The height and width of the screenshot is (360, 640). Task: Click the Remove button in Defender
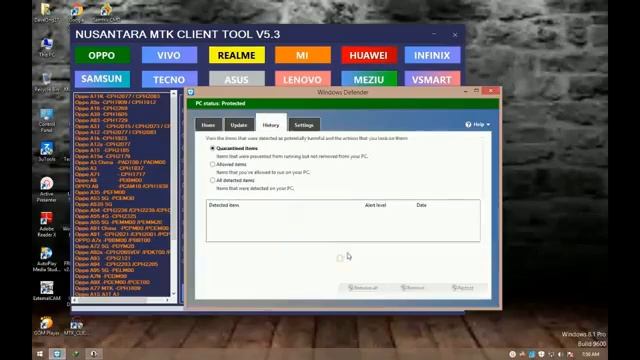[x=413, y=288]
